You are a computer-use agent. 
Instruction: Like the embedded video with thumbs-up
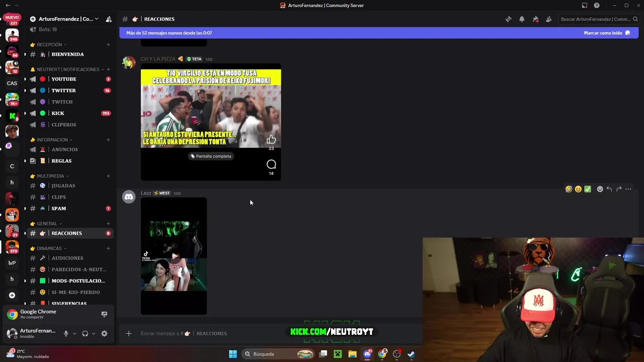(271, 139)
